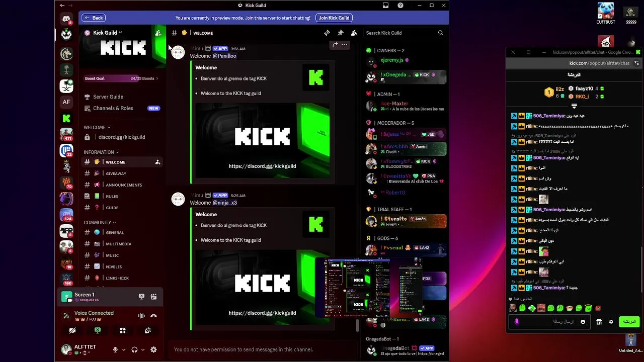Viewport: 644px width, 362px height.
Task: Disconnect from voice with hang-up icon
Action: 153,316
